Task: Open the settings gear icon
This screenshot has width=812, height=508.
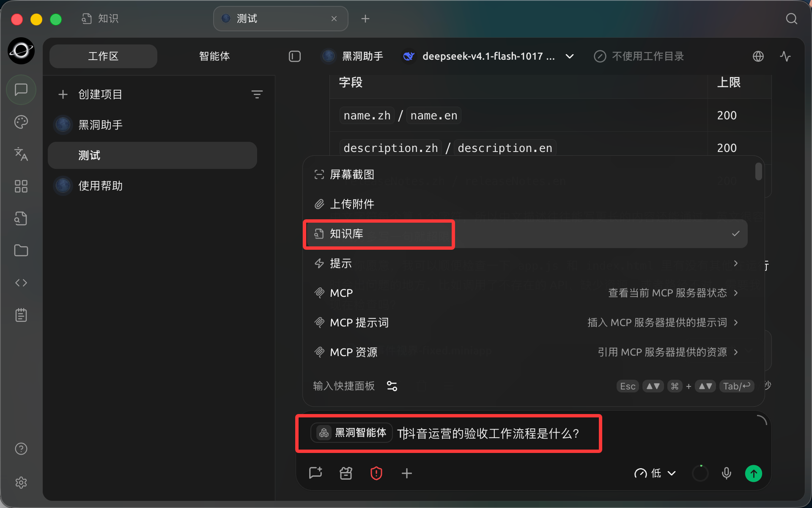Action: tap(21, 483)
